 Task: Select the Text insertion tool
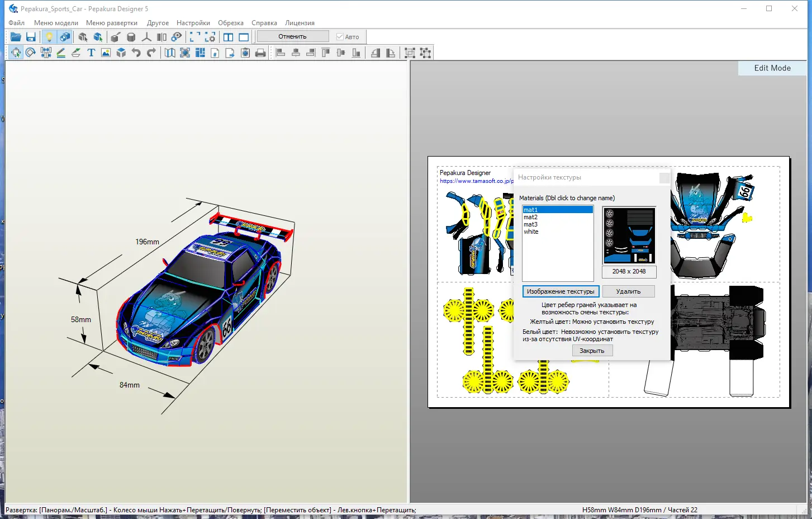click(91, 53)
